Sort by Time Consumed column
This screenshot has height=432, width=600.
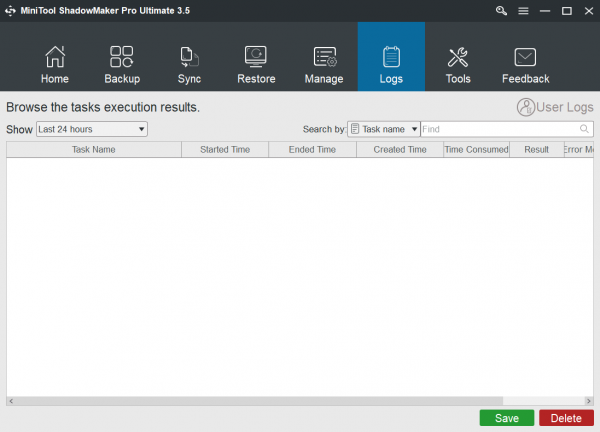476,150
